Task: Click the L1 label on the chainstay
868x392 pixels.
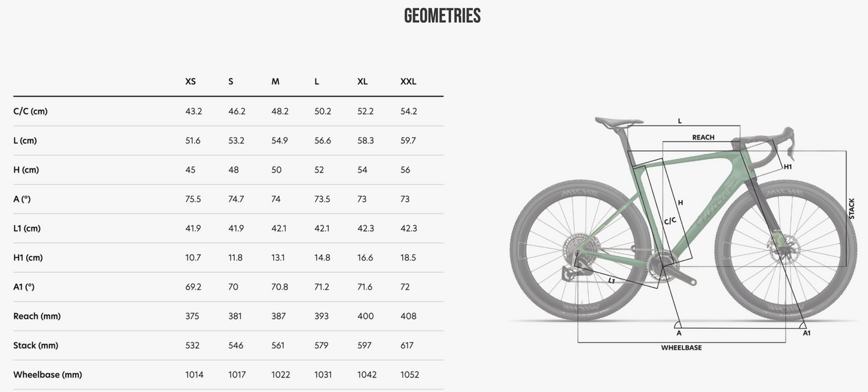Action: [612, 280]
